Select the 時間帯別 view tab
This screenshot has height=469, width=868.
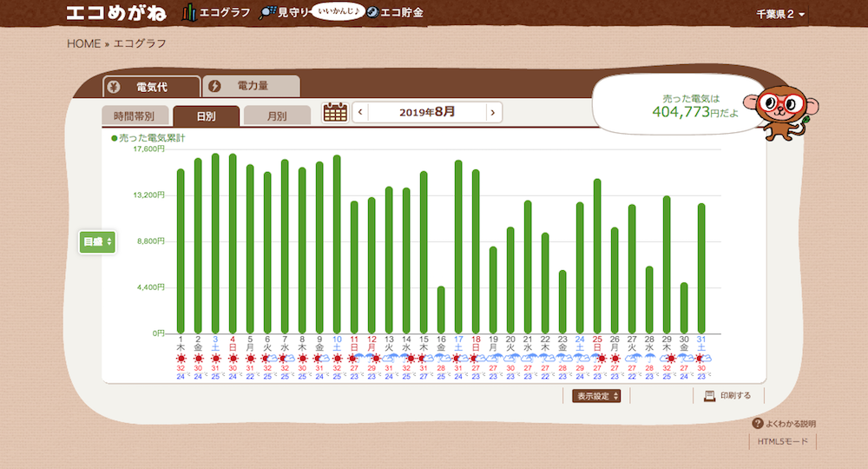(134, 116)
